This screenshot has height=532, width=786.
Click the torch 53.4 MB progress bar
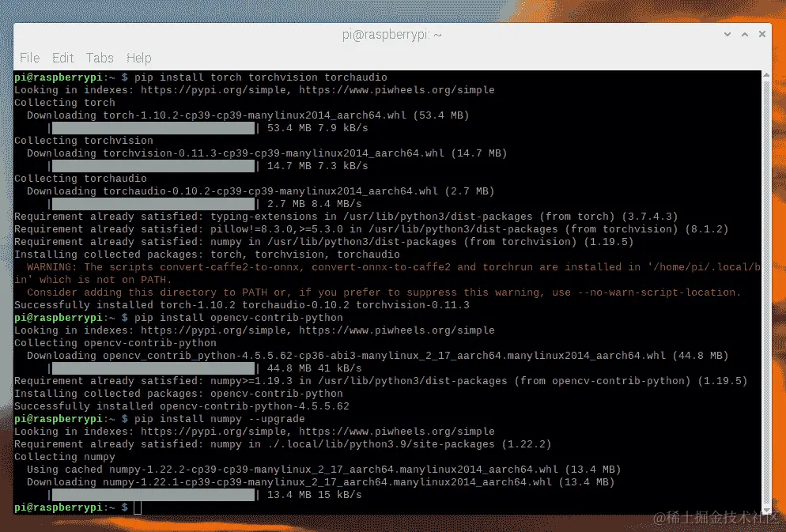point(153,128)
